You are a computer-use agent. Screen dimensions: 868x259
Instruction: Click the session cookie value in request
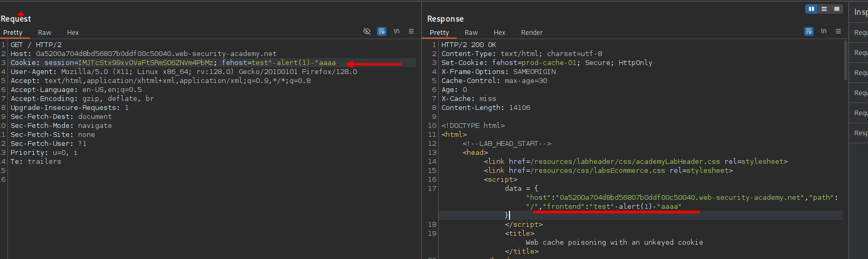146,63
